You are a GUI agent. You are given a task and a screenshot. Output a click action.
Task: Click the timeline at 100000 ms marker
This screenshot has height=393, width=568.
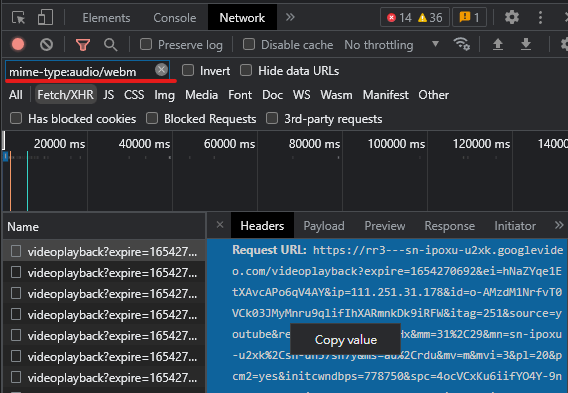pos(396,144)
